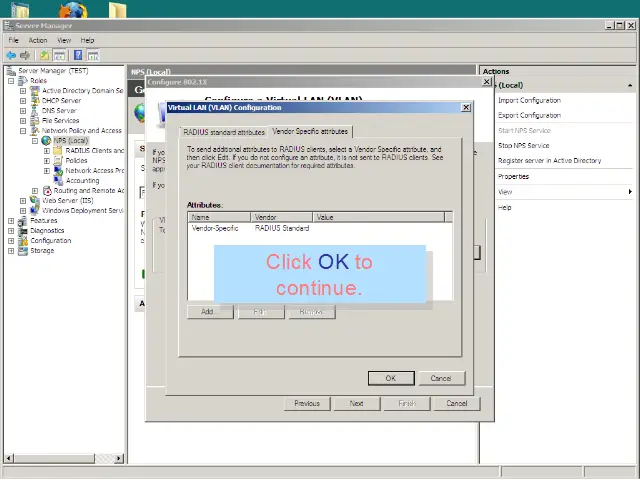Click Export Configuration in Actions pane

pyautogui.click(x=529, y=116)
